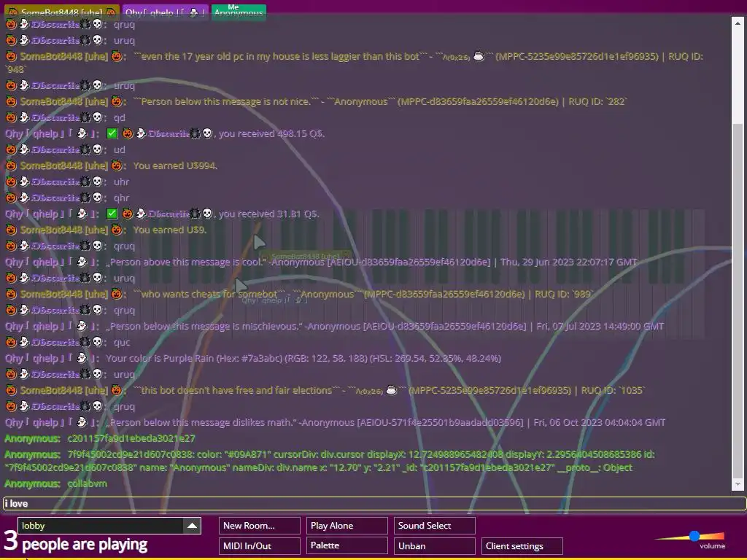Open the Sound Select menu

pyautogui.click(x=435, y=526)
